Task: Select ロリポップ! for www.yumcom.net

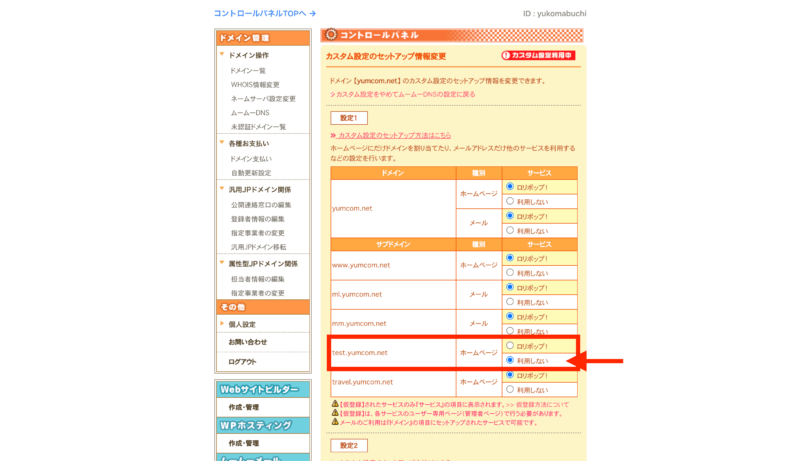Action: point(510,258)
